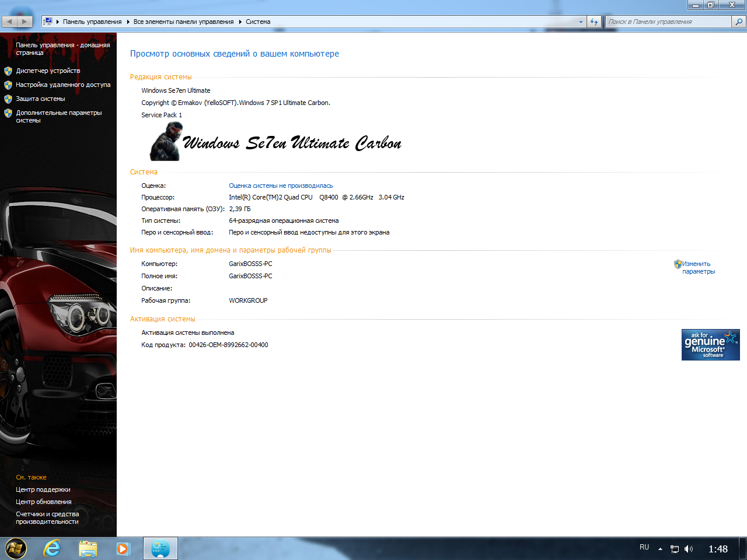The image size is (747, 560).
Task: Open Windows Explorer from the taskbar
Action: (88, 548)
